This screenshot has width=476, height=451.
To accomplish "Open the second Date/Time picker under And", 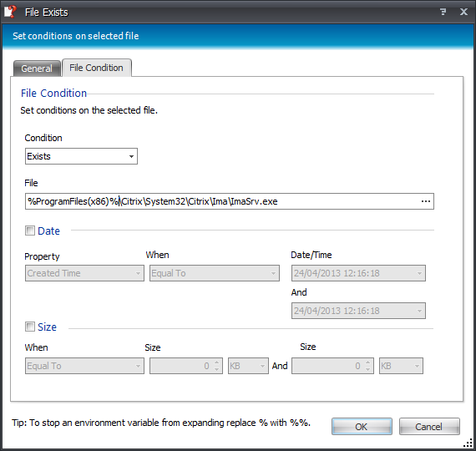I will pyautogui.click(x=358, y=311).
